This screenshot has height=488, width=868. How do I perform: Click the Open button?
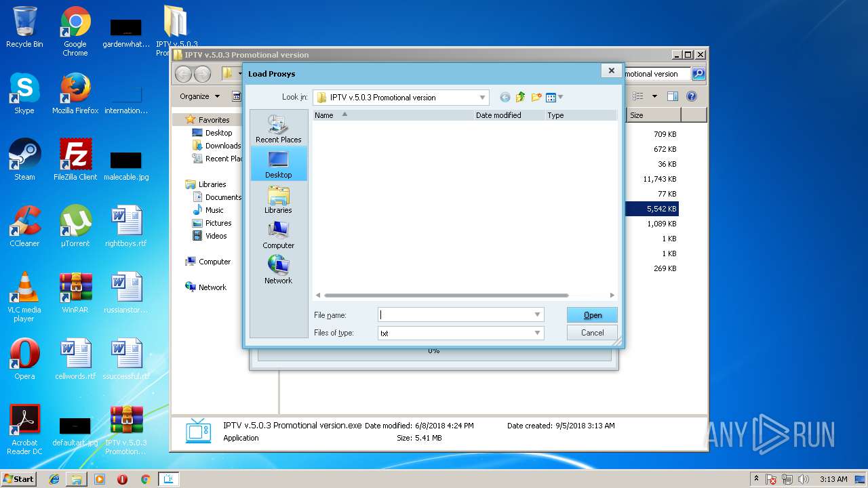[592, 315]
